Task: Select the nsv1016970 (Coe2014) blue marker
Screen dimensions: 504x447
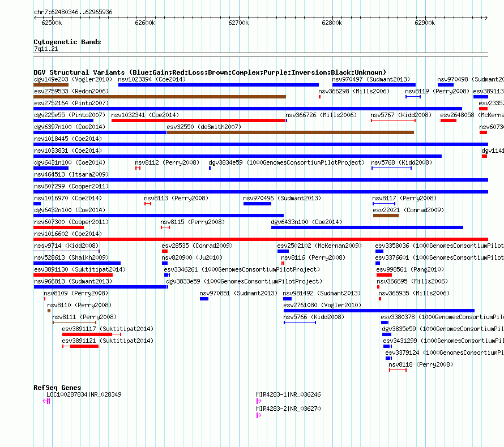Action: [37, 204]
